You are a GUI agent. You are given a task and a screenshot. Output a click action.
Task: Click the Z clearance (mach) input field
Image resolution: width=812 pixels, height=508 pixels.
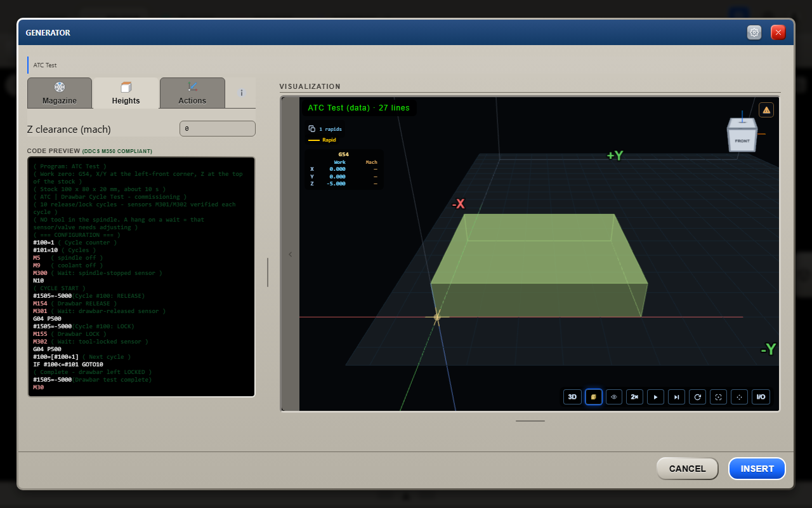tap(218, 129)
